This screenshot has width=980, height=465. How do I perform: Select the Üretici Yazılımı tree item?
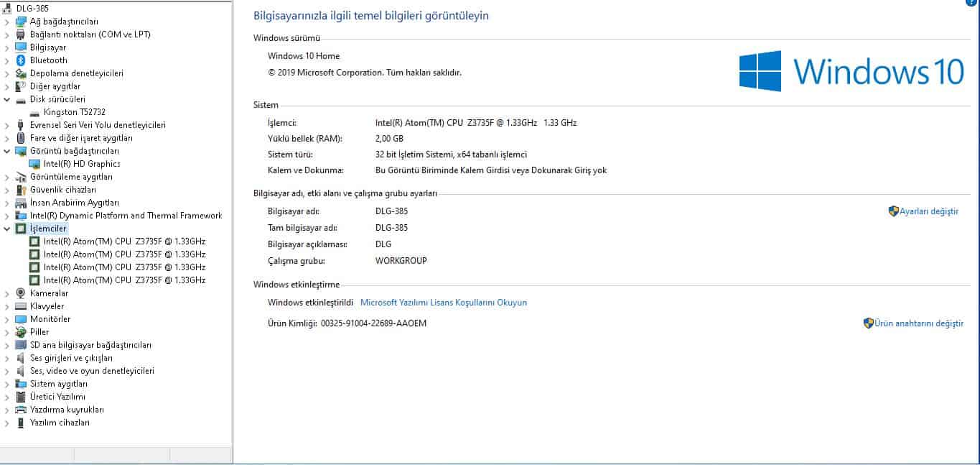click(57, 397)
